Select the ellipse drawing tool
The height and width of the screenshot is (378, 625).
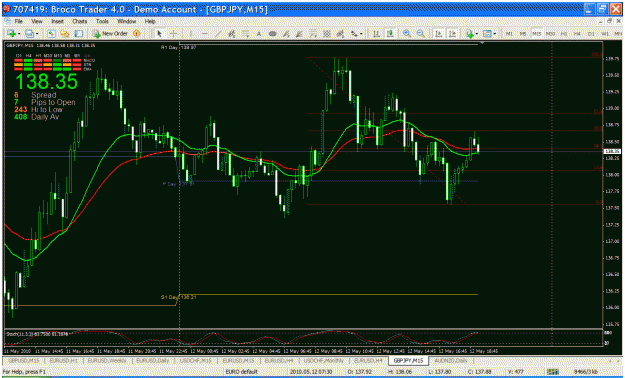272,34
